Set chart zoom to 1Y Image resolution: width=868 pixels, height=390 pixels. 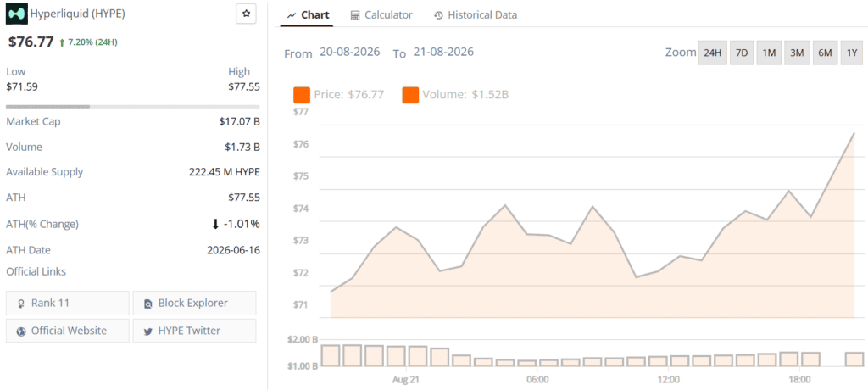pos(852,53)
